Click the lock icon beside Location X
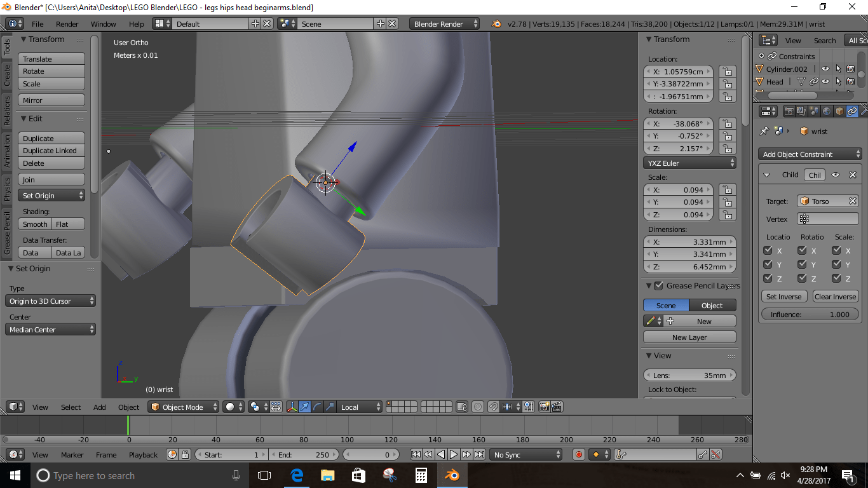Screen dimensions: 868x488 pos(727,72)
